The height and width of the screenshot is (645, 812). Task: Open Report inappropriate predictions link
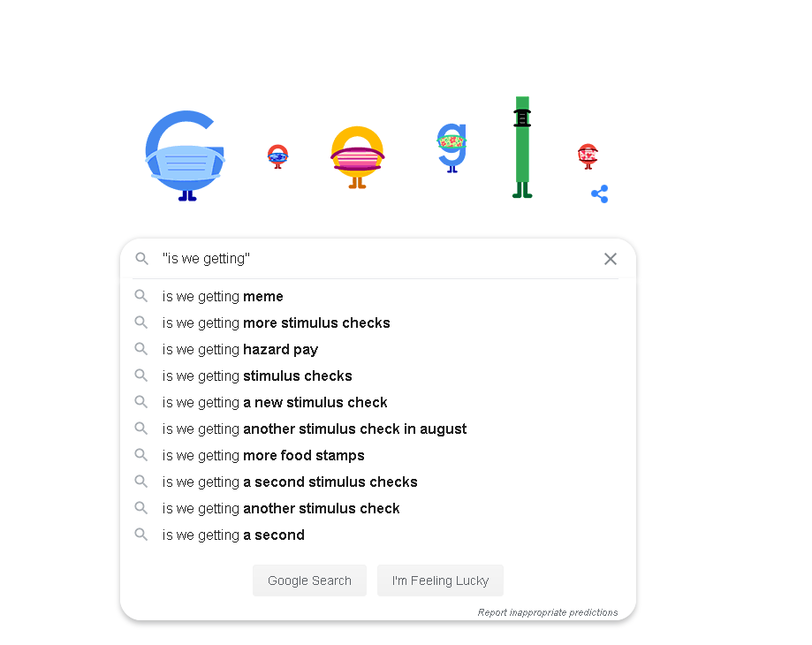coord(548,612)
